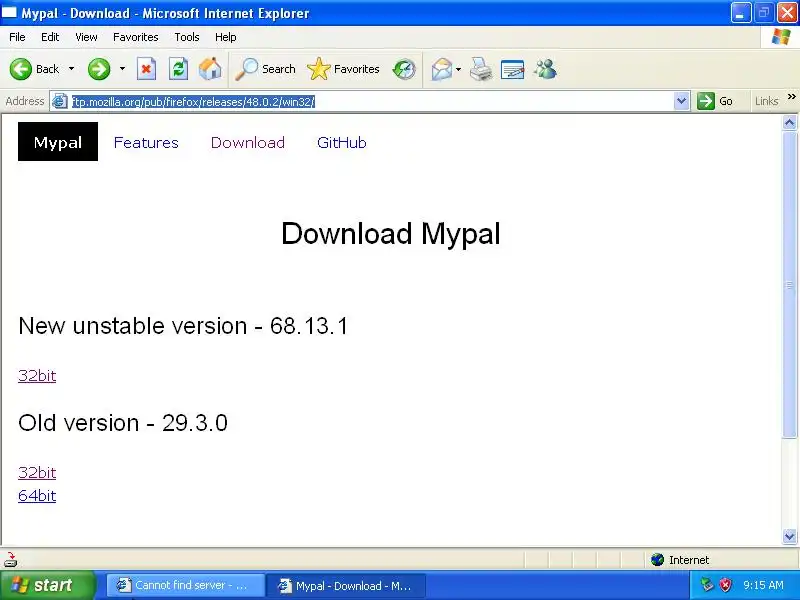Open the File menu
Screen dimensions: 800x600
click(17, 37)
